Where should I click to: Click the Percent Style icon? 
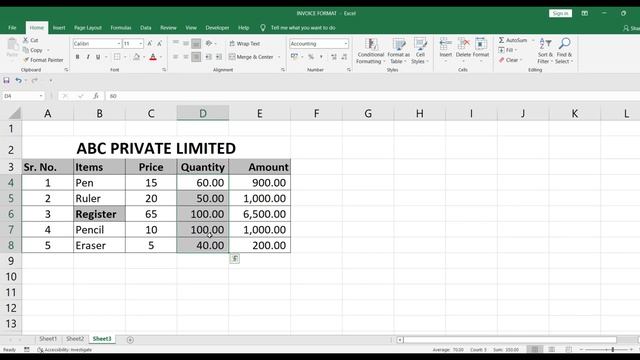[311, 57]
